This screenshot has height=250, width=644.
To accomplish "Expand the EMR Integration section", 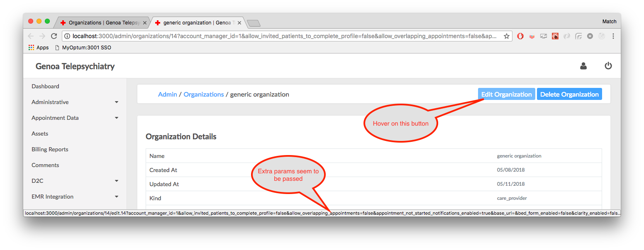I will [52, 197].
